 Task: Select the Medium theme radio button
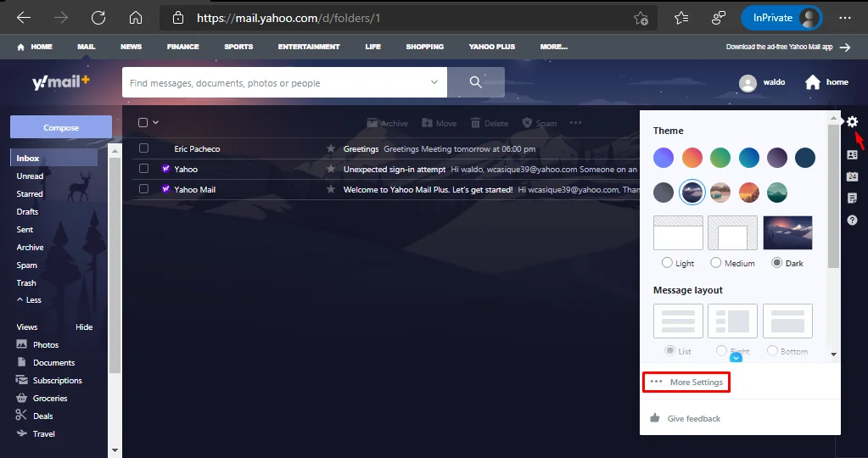[x=716, y=263]
